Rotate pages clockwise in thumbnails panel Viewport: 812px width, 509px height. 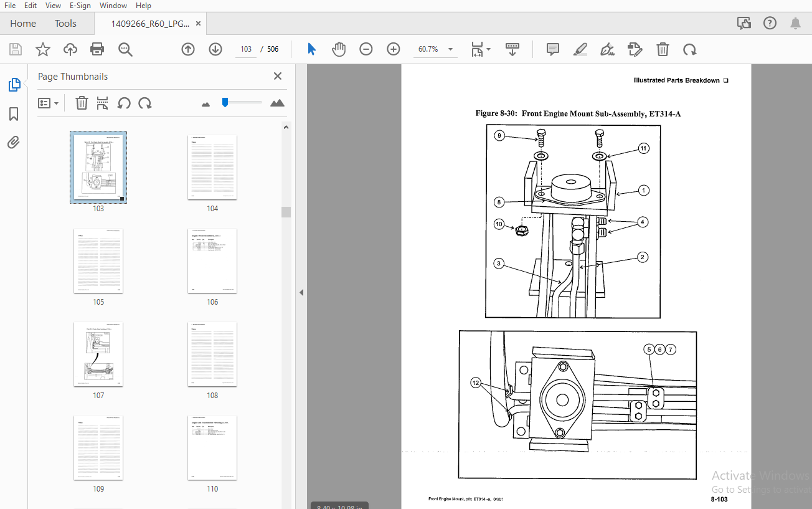(145, 103)
